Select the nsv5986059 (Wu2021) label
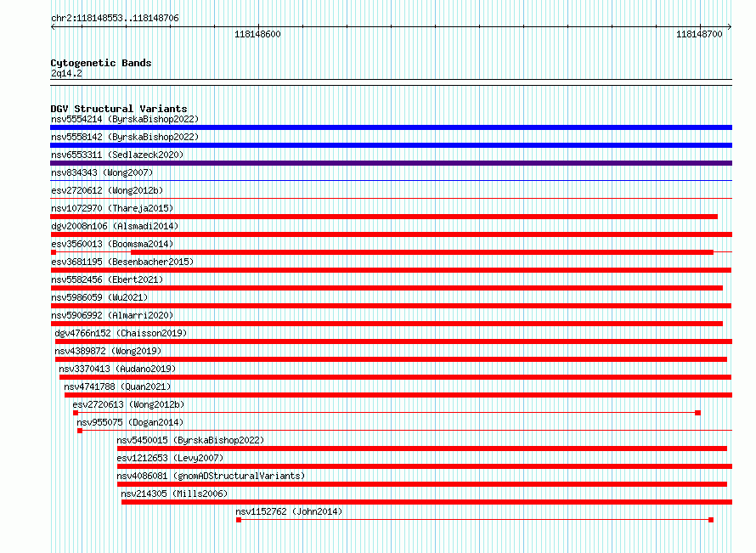 pos(99,297)
